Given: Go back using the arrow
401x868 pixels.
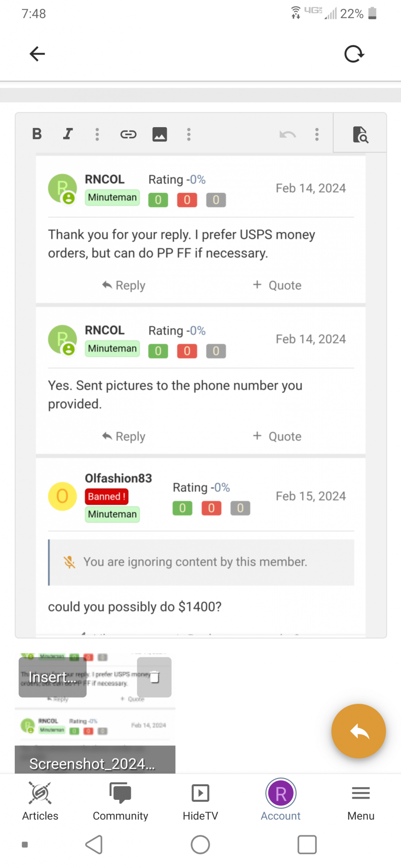Looking at the screenshot, I should point(37,54).
